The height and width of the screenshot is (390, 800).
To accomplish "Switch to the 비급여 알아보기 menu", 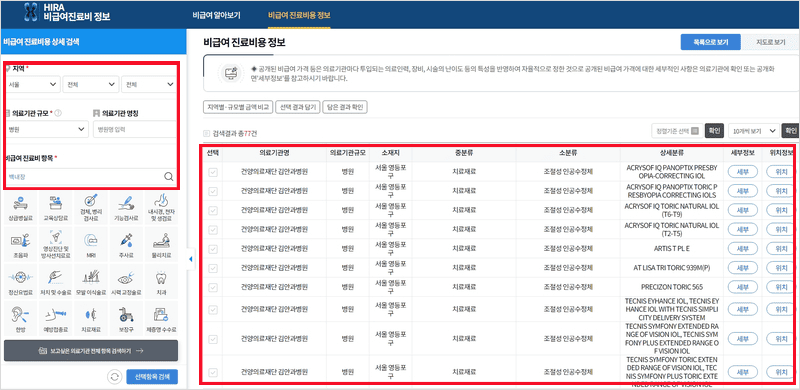I will point(216,15).
